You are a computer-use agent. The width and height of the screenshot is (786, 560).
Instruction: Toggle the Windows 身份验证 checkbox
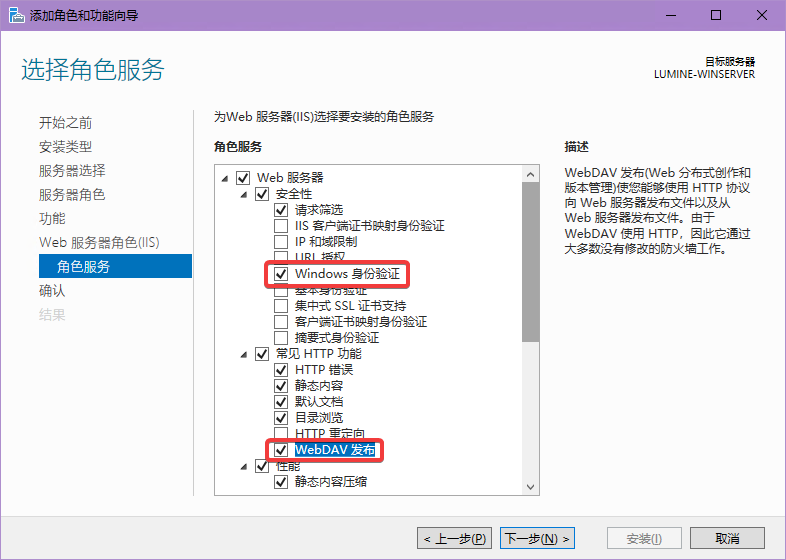coord(281,274)
